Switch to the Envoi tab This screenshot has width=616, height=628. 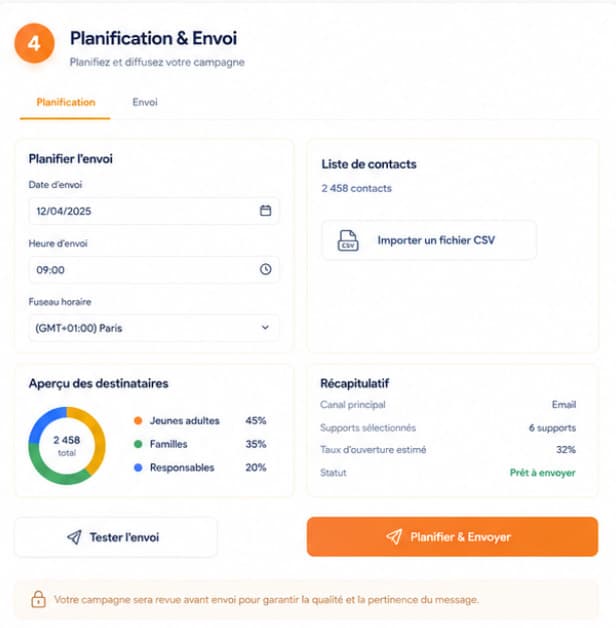(145, 102)
